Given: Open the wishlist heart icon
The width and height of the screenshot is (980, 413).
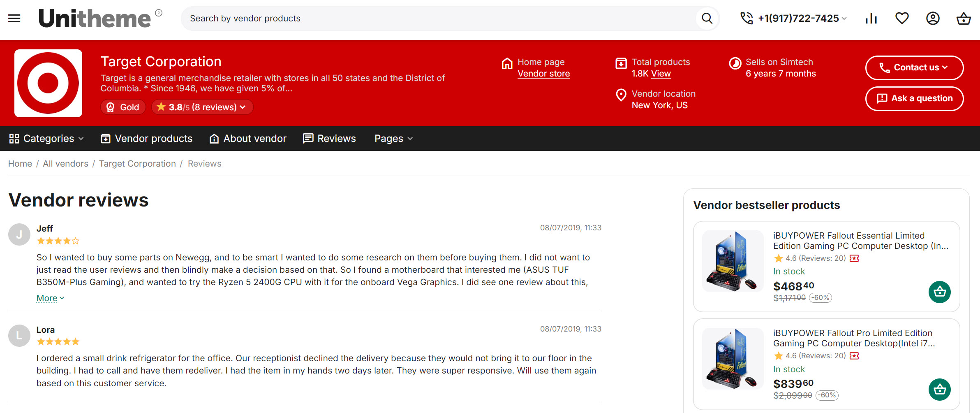Looking at the screenshot, I should tap(902, 18).
